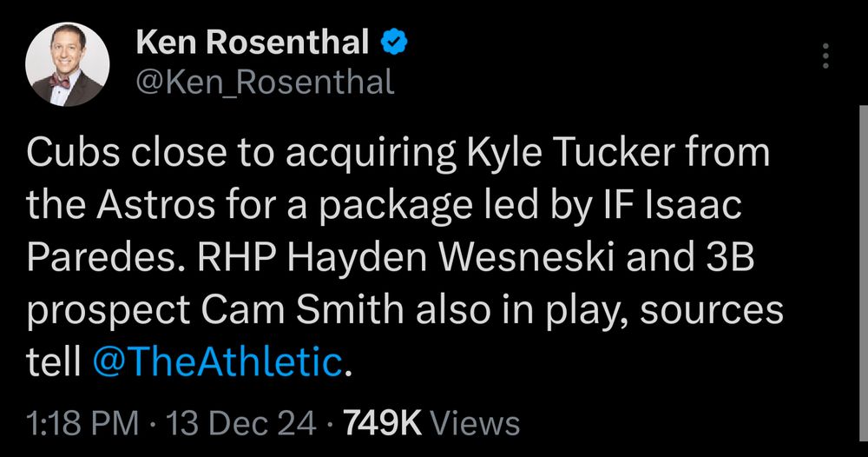This screenshot has width=868, height=457.
Task: Open the 749K Views count
Action: (x=431, y=424)
